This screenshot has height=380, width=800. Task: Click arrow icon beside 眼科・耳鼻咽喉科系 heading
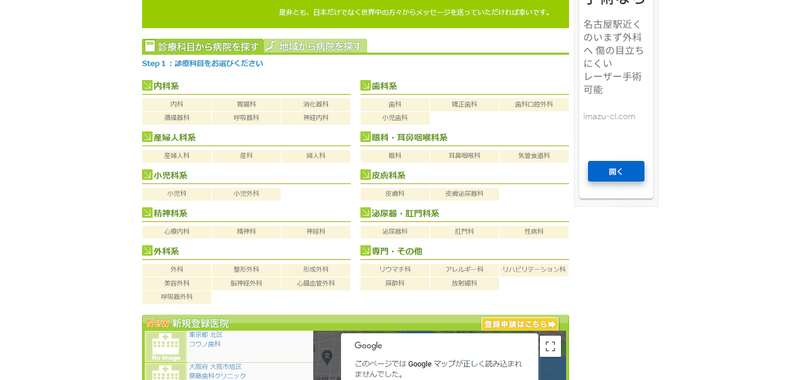(x=365, y=137)
